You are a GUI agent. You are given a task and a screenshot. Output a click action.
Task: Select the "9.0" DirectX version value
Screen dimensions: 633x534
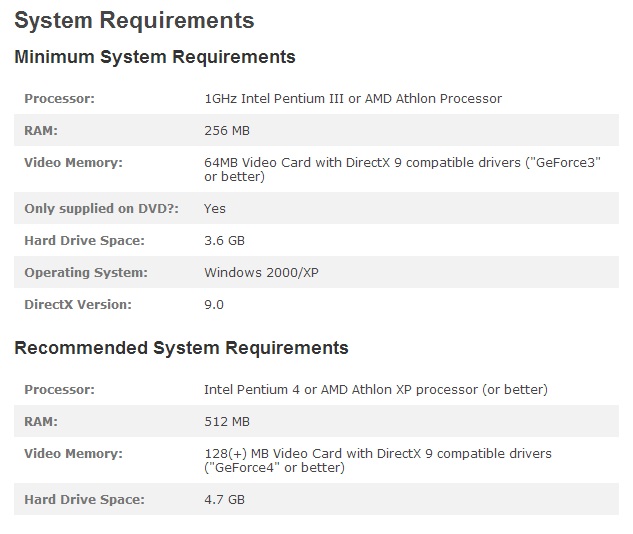(214, 305)
